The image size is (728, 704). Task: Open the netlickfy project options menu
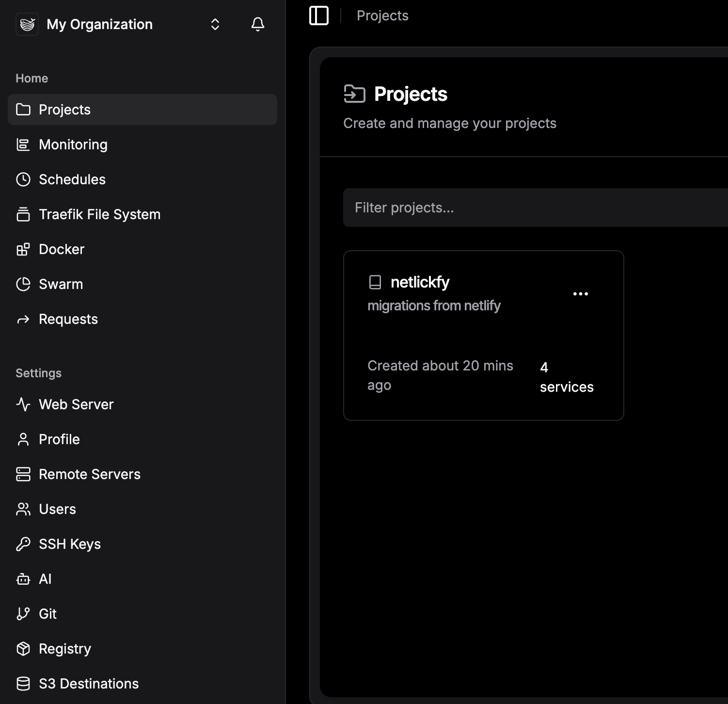tap(580, 293)
